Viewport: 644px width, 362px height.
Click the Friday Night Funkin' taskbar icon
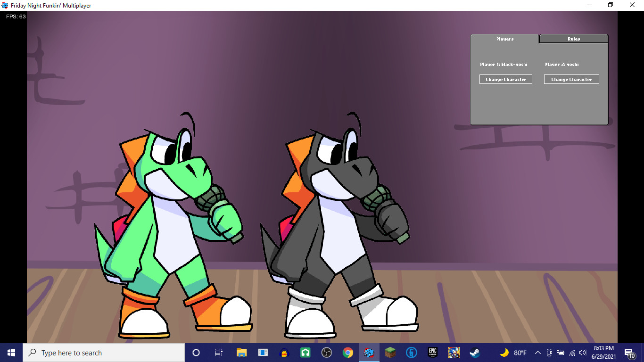click(x=369, y=353)
